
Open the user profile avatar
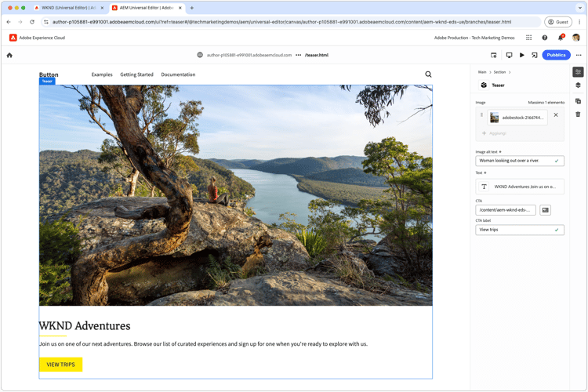576,38
